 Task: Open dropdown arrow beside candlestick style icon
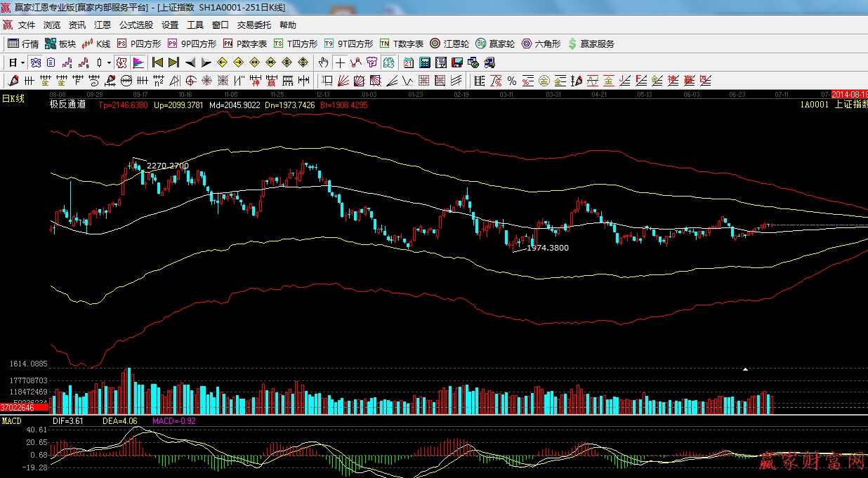pos(109,62)
